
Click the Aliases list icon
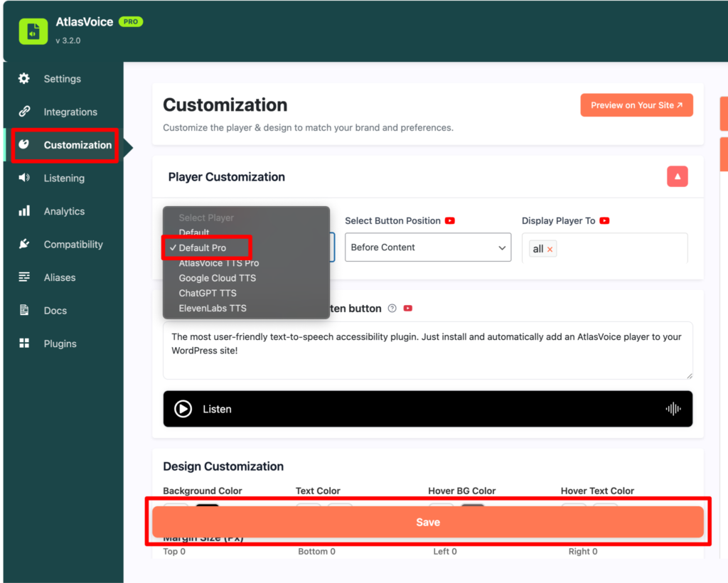[x=24, y=277]
